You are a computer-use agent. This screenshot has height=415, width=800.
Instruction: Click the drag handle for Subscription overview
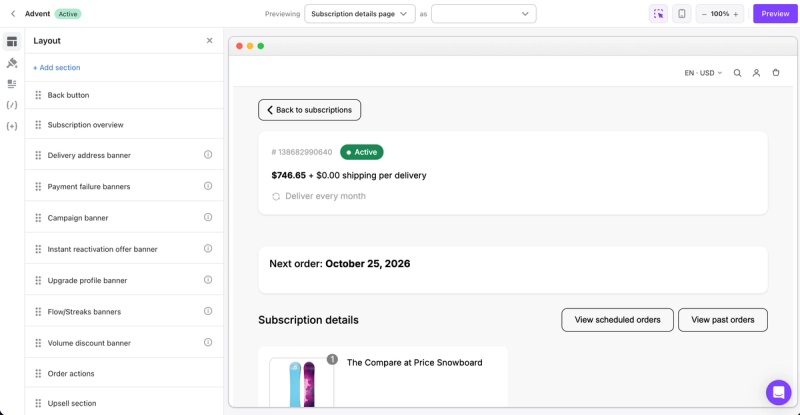coord(38,125)
